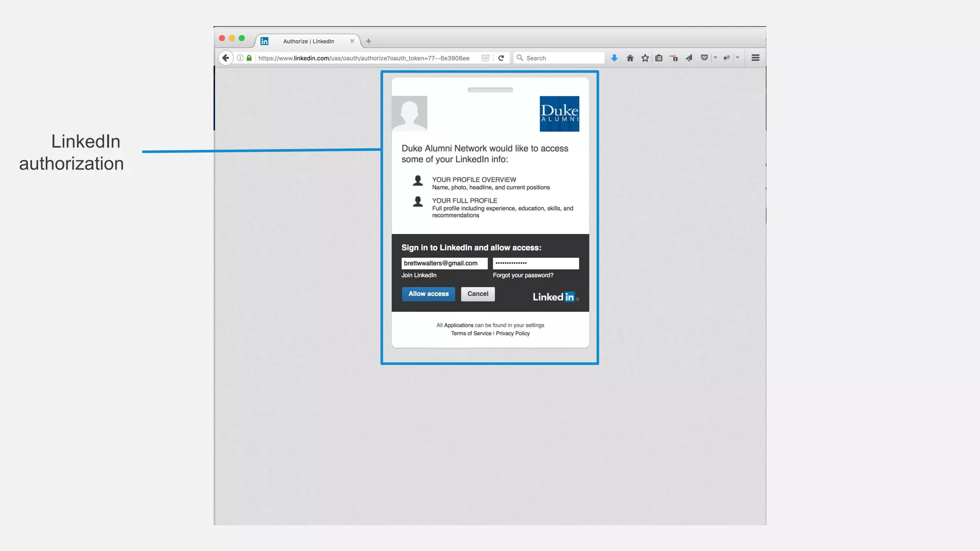Screen dimensions: 980x551
Task: Open the Pocket button dropdown arrow
Action: (x=715, y=57)
